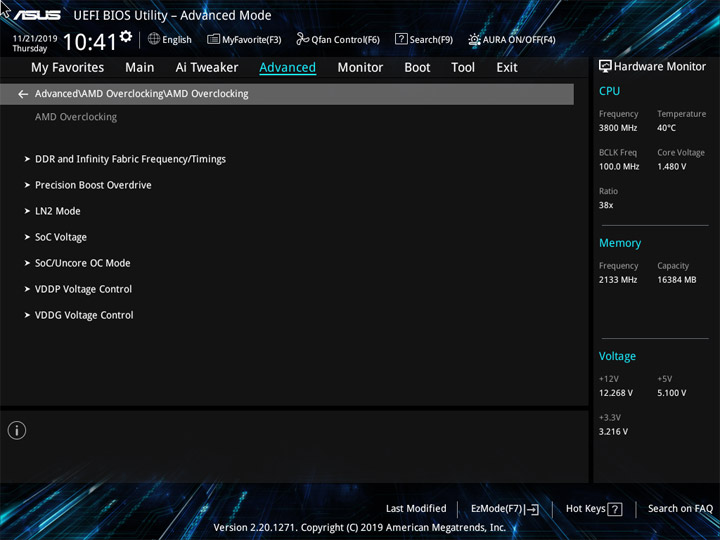Click the breadcrumb path Advanced\AMD Overclocking
720x540 pixels.
click(x=141, y=94)
